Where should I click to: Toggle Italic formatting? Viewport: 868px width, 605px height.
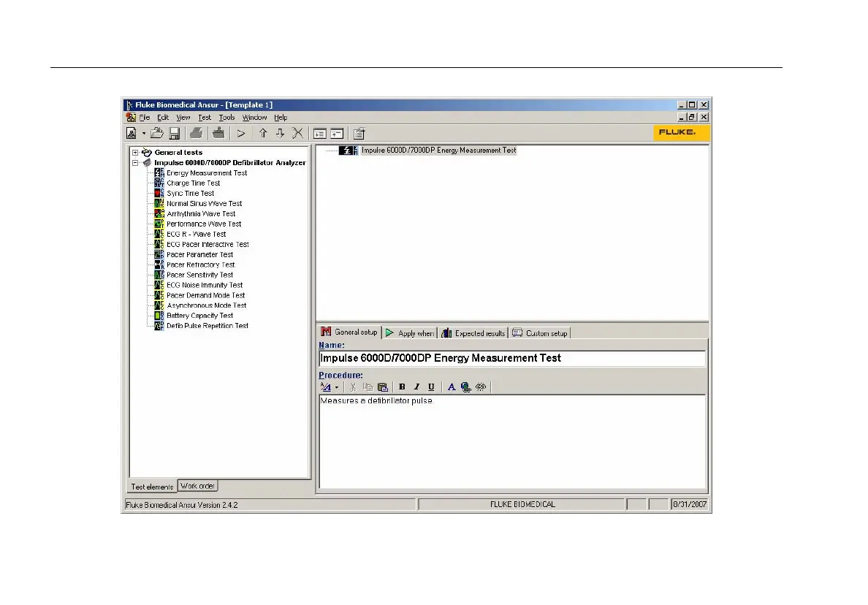[x=417, y=387]
